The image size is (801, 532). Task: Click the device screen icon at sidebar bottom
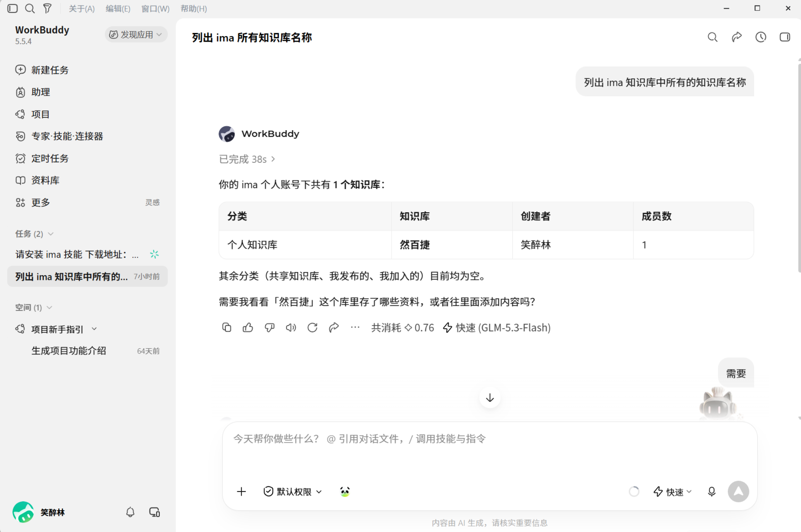tap(154, 512)
